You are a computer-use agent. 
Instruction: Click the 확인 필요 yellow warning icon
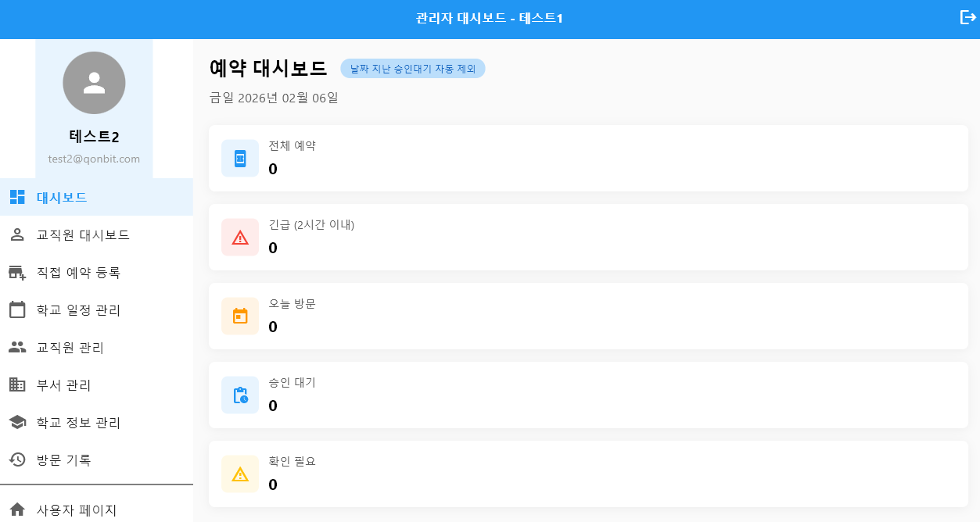(240, 474)
